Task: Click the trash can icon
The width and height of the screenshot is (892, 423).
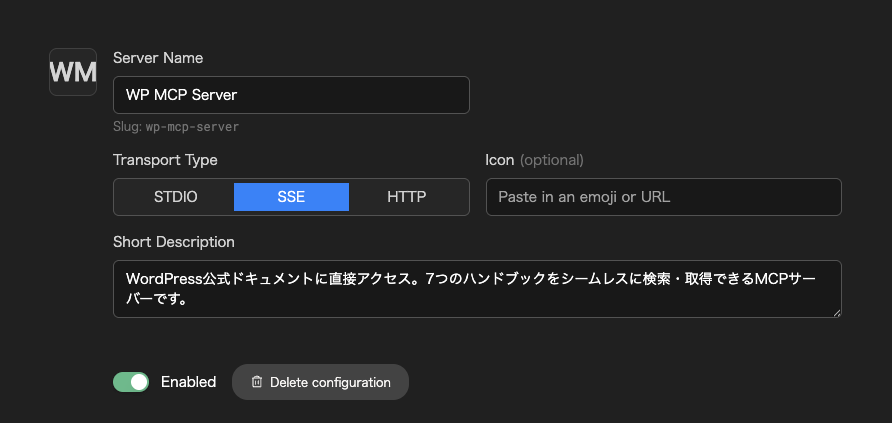Action: [x=257, y=382]
